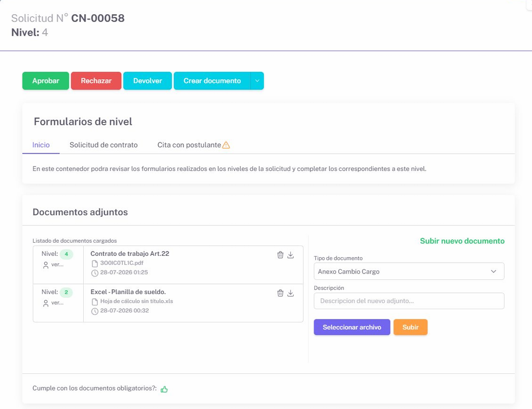Click the Nivel 4 green badge
This screenshot has height=409, width=532.
pyautogui.click(x=66, y=254)
